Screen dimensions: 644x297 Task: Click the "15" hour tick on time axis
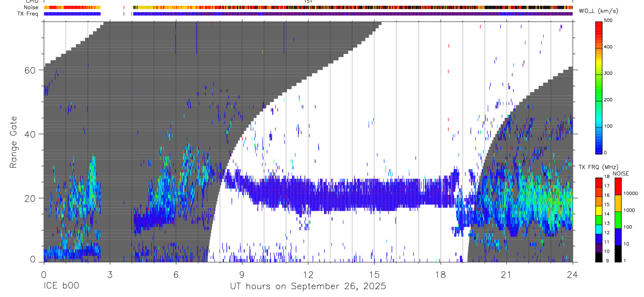pyautogui.click(x=374, y=274)
